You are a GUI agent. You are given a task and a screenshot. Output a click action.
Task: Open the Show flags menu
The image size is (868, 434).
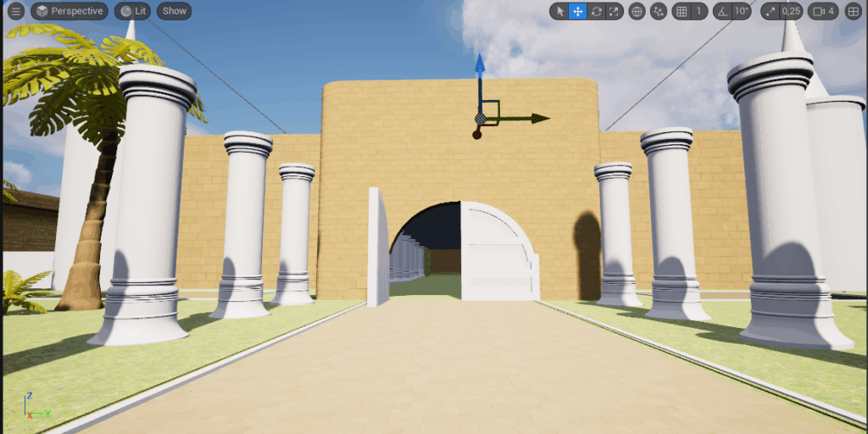(x=174, y=11)
